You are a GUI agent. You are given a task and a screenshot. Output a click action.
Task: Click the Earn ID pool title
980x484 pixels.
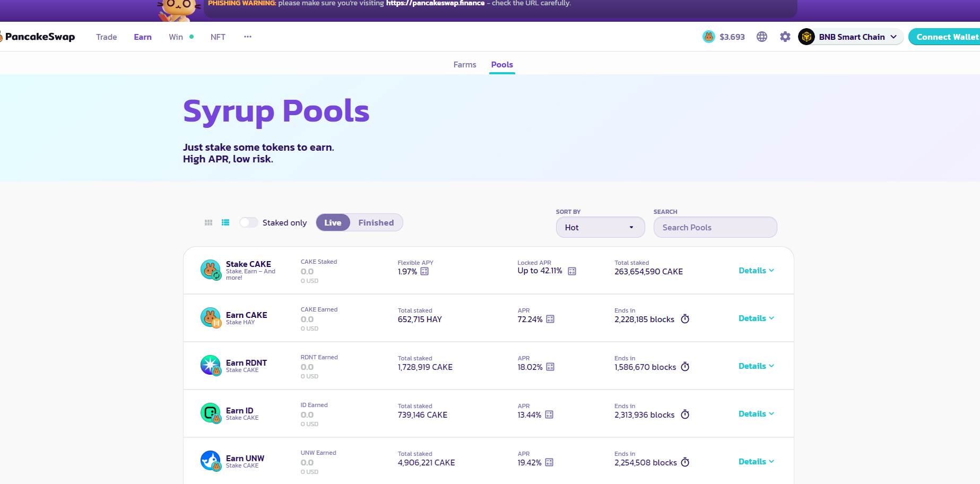point(240,410)
